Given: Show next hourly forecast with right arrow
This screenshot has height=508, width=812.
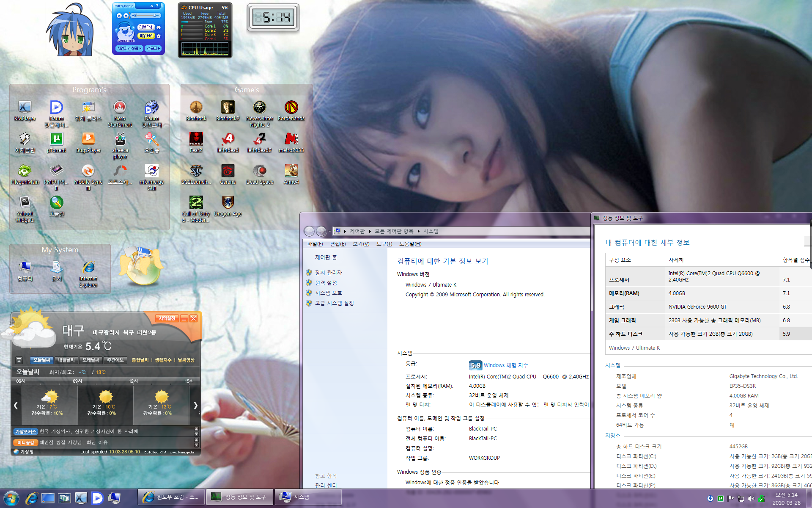Looking at the screenshot, I should [195, 405].
